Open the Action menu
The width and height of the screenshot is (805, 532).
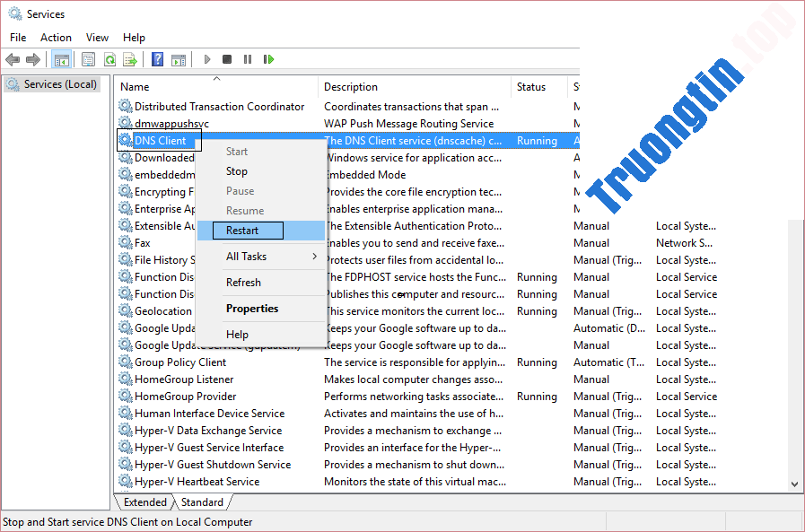coord(56,38)
